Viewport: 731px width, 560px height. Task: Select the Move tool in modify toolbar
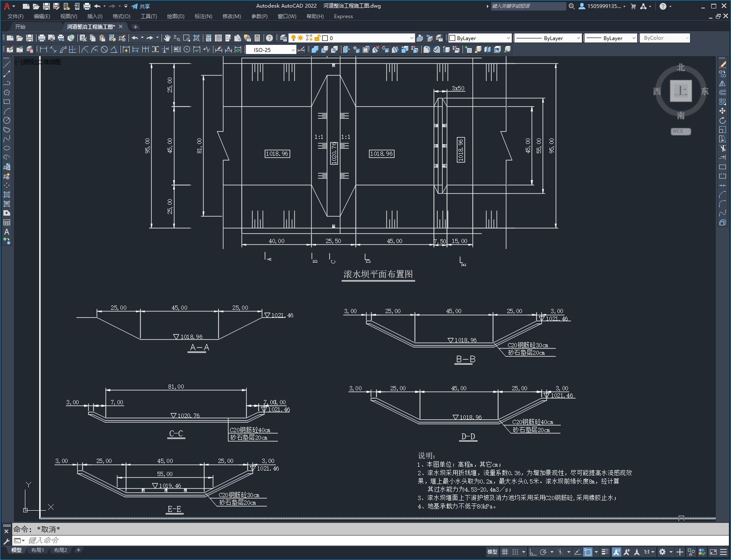click(723, 111)
